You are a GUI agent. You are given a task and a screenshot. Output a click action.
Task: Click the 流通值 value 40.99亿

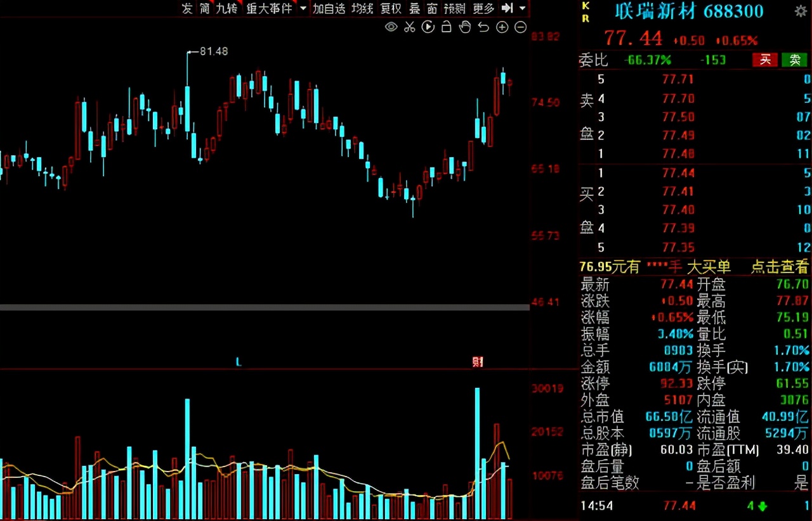tap(785, 417)
